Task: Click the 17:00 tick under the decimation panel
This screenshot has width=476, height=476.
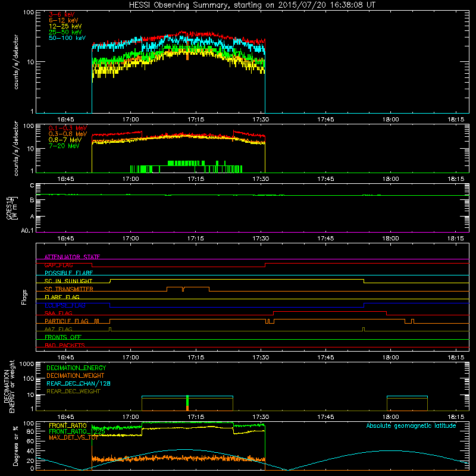Action: click(x=131, y=417)
